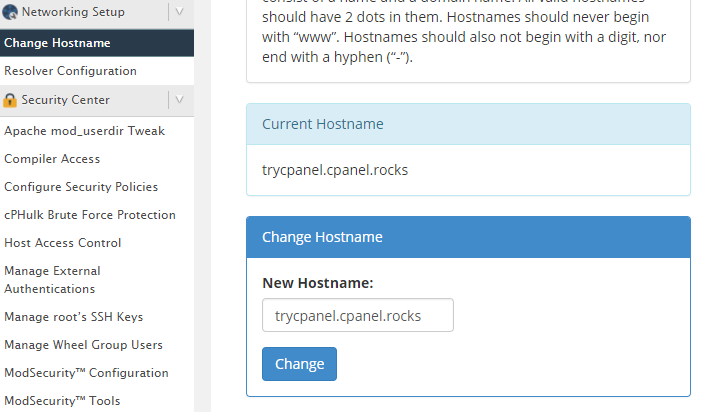709x412 pixels.
Task: Open Change Hostname in sidebar
Action: coord(57,43)
